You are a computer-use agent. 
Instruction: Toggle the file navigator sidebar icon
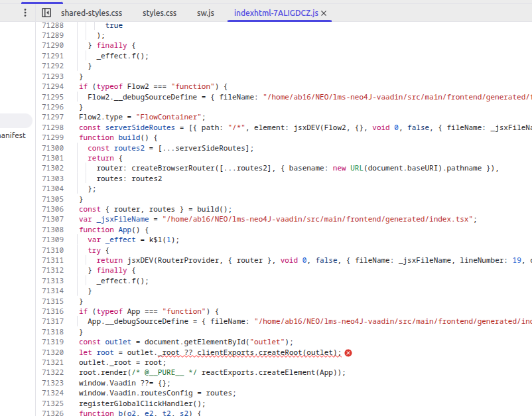coord(46,13)
